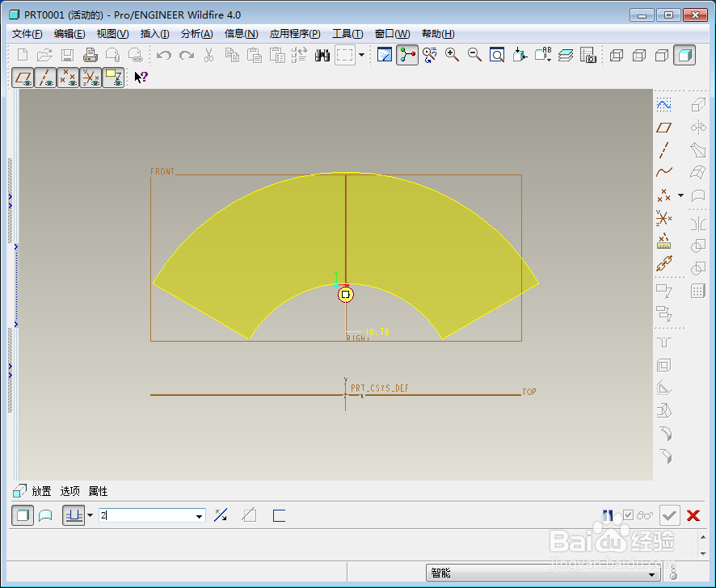
Task: Toggle the preview checkbox next to glasses icon
Action: tap(629, 515)
